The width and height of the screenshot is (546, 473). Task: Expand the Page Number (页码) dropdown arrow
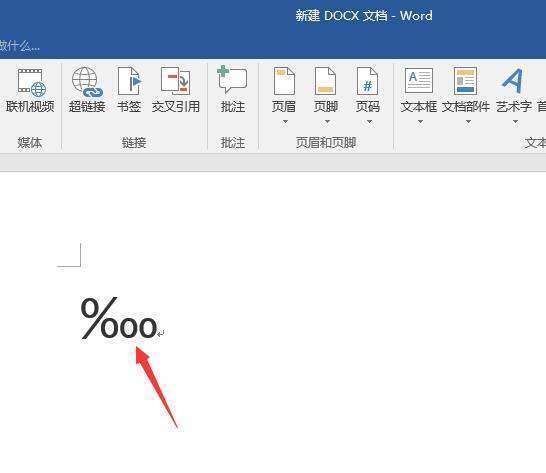click(x=369, y=122)
